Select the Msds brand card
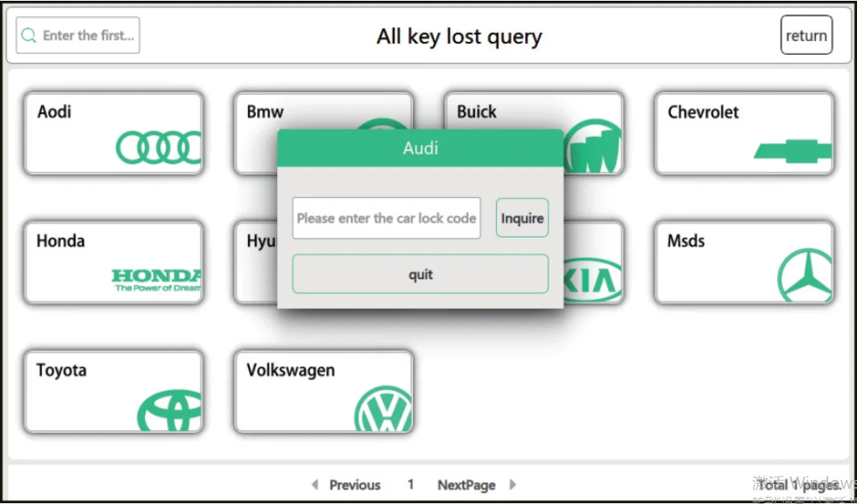This screenshot has height=504, width=857. [x=744, y=262]
